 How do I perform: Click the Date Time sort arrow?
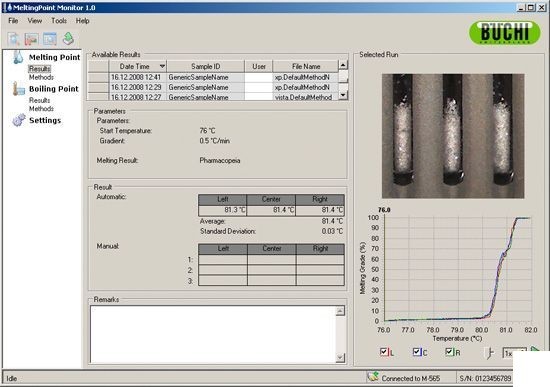(162, 66)
